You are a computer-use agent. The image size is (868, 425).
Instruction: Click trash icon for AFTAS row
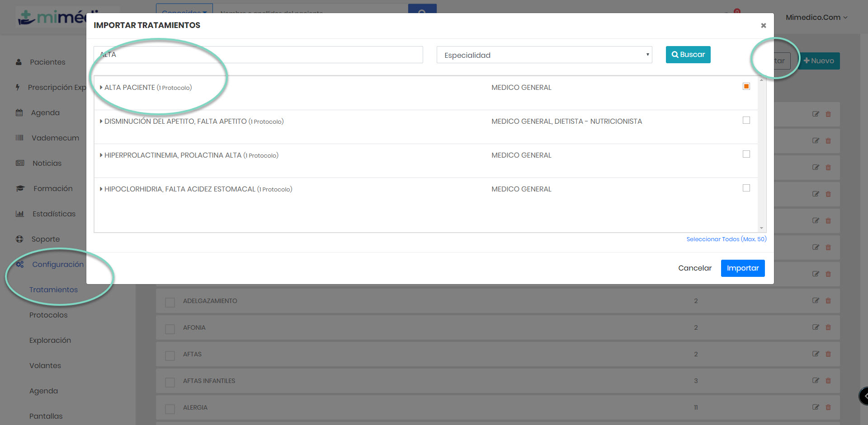(x=828, y=354)
